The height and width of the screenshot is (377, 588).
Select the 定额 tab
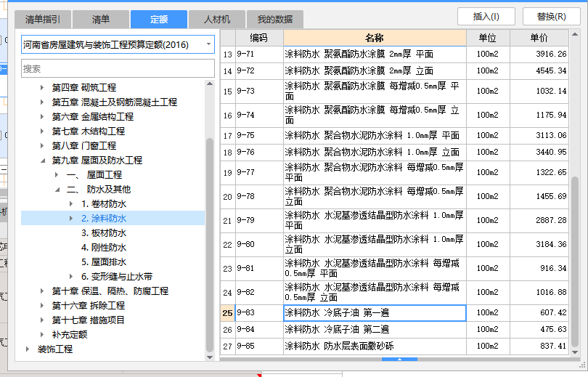(x=159, y=19)
